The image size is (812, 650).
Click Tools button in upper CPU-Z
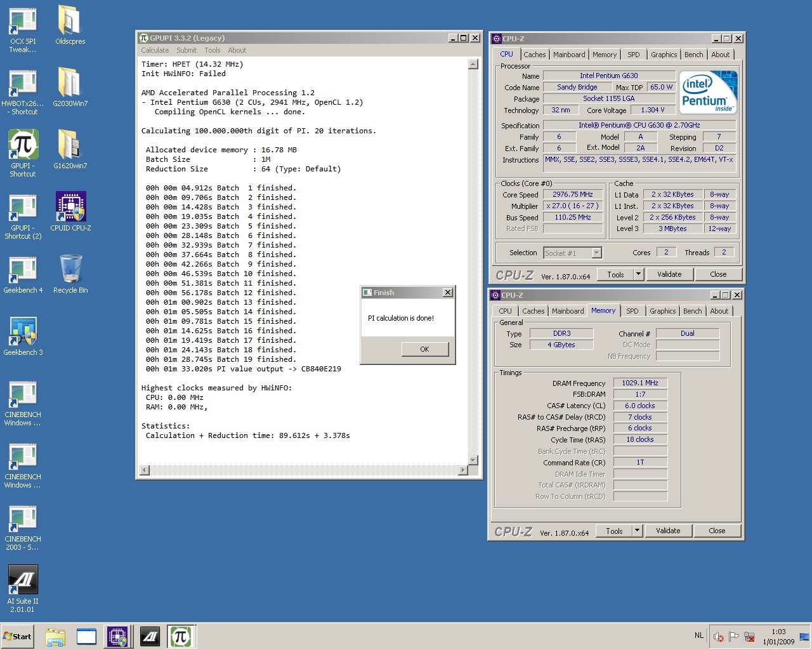click(615, 274)
